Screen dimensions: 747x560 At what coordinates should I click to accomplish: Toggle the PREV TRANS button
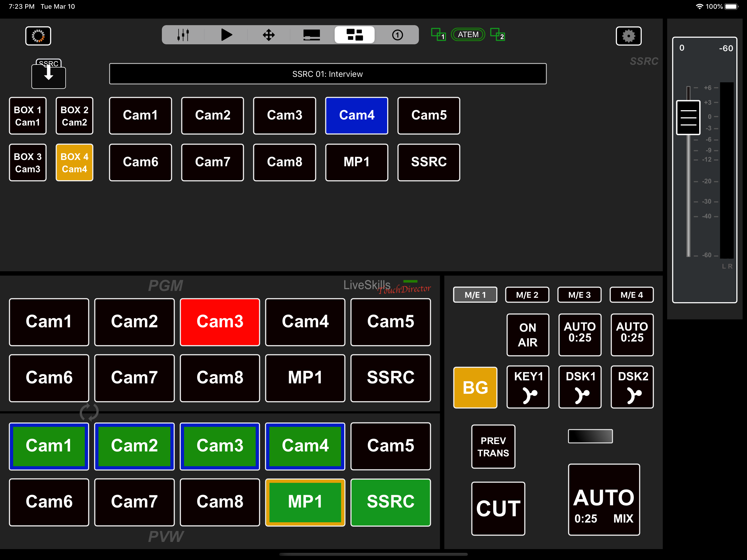click(493, 447)
